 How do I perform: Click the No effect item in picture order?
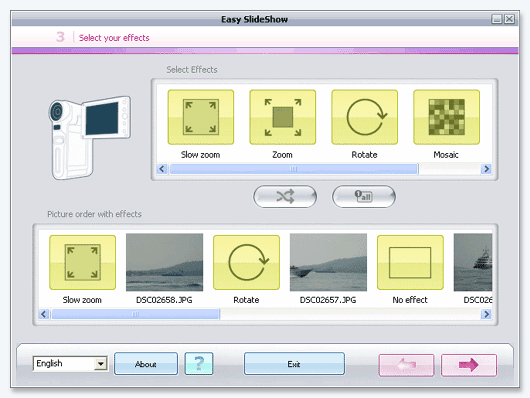point(410,262)
